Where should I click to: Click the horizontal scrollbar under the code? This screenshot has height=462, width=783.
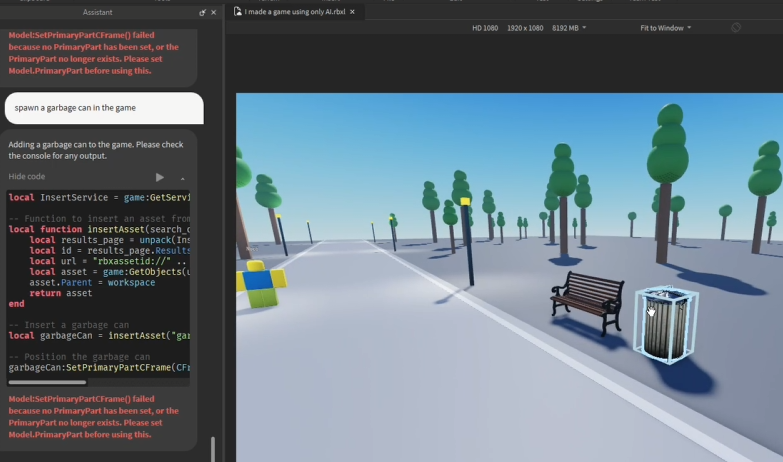click(47, 383)
